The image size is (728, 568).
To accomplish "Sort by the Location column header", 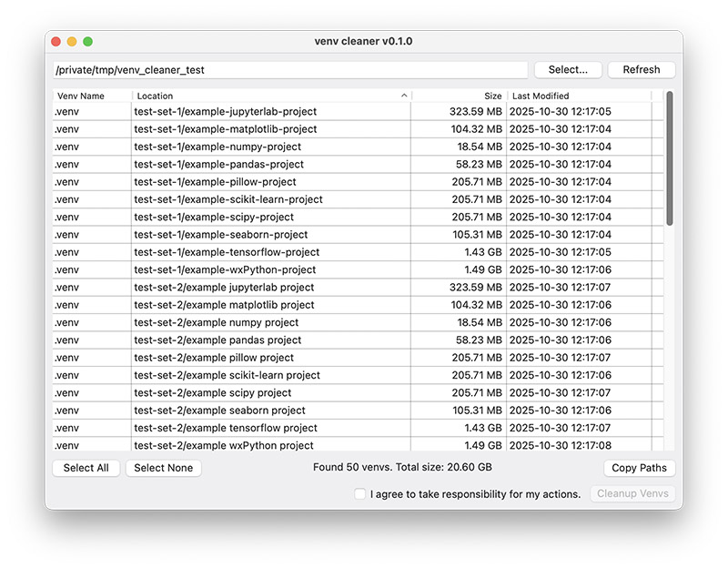I will click(x=270, y=96).
